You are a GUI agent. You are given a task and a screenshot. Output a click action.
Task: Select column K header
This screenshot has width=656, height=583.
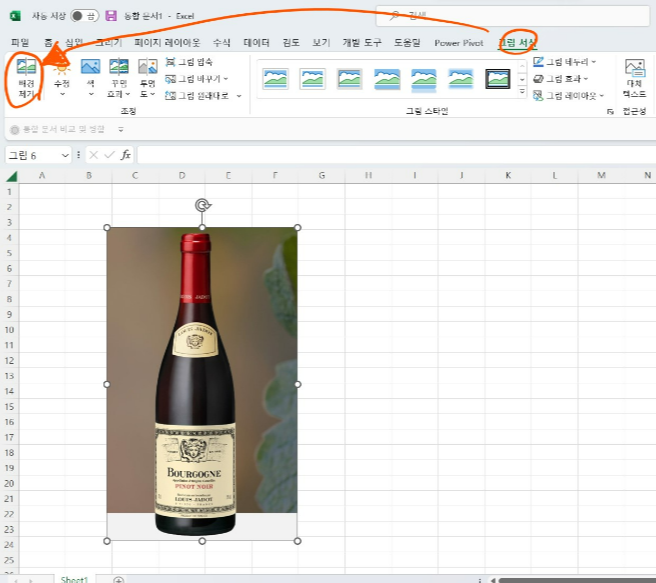[508, 175]
